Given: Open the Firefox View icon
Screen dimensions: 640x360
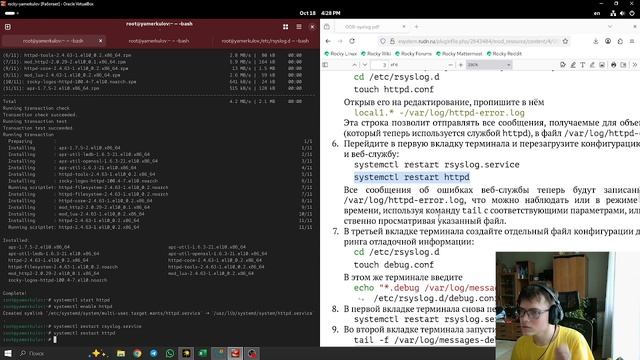Looking at the screenshot, I should pyautogui.click(x=327, y=27).
